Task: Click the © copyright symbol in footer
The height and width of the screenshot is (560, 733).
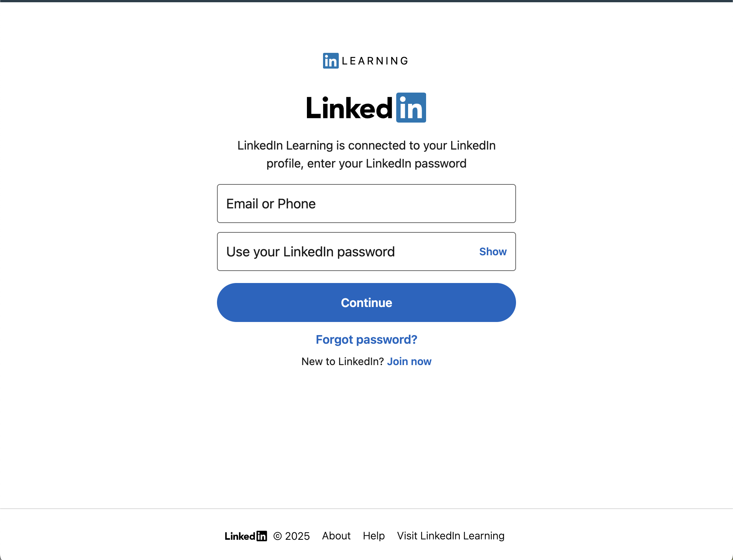Action: coord(277,536)
